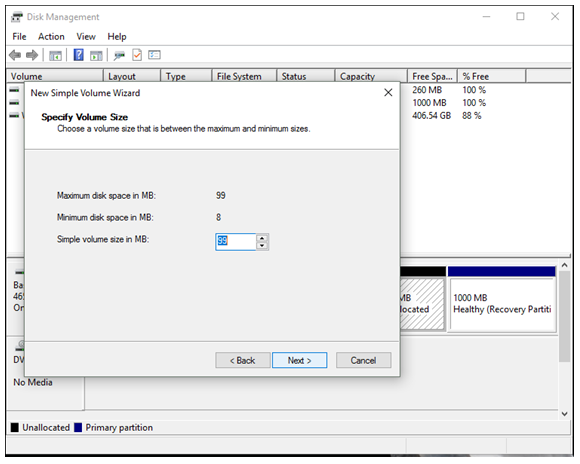Click the Settings list toolbar icon
Screen dimensions: 580x464
tap(154, 55)
